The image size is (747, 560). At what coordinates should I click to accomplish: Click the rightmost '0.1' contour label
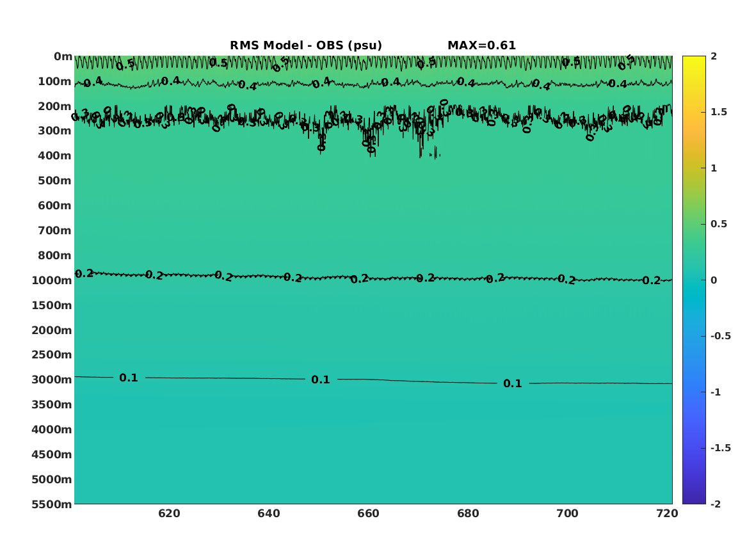(x=513, y=384)
